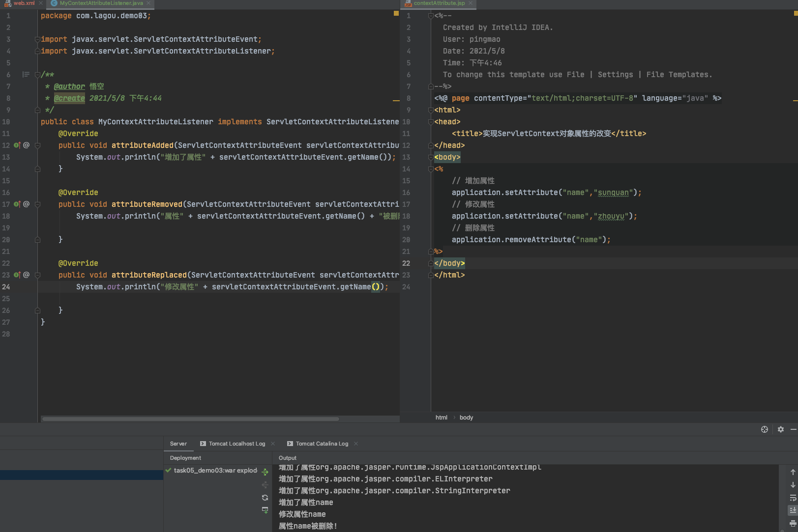Click the "zhouyu" string in JSP code
798x532 pixels.
coord(611,216)
